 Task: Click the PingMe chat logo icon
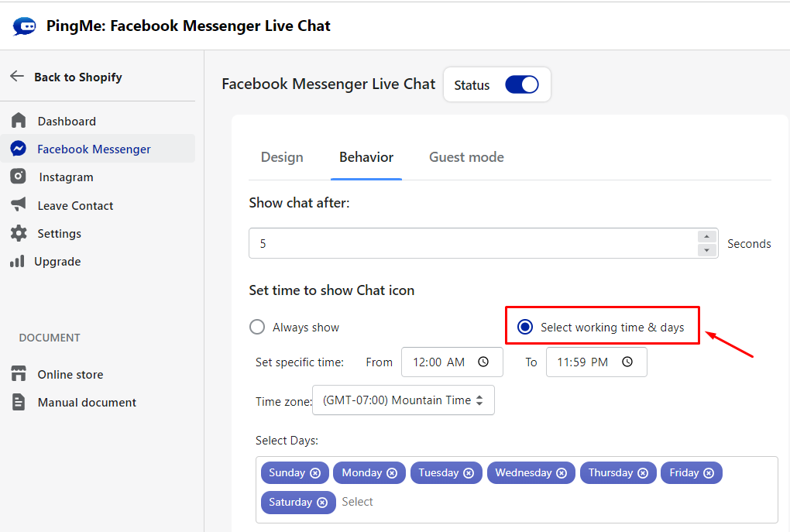pos(24,26)
